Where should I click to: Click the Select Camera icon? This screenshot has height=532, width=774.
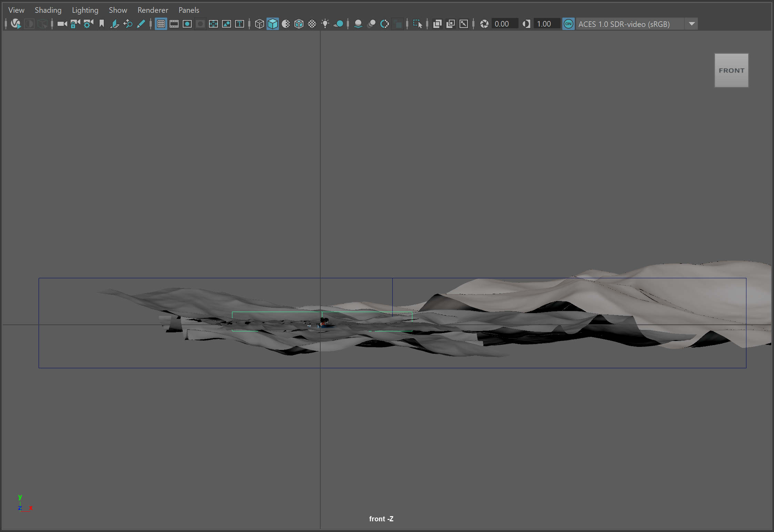point(62,24)
